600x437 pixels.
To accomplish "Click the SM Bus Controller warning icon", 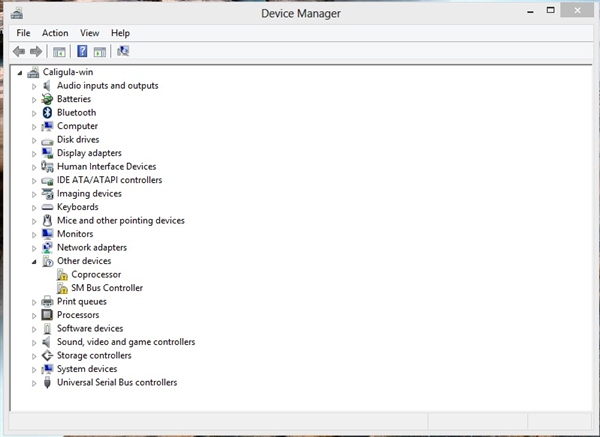I will [x=62, y=288].
